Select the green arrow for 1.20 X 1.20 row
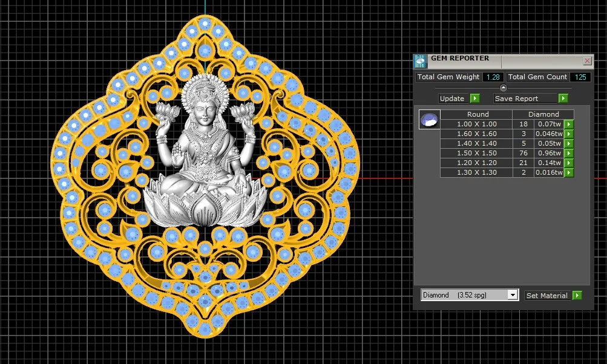Image resolution: width=607 pixels, height=364 pixels. pos(568,163)
